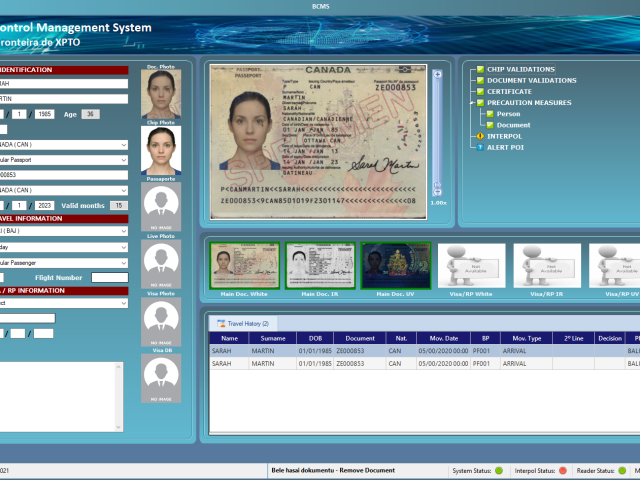Select the Main Doc. IR thumbnail

click(x=320, y=265)
